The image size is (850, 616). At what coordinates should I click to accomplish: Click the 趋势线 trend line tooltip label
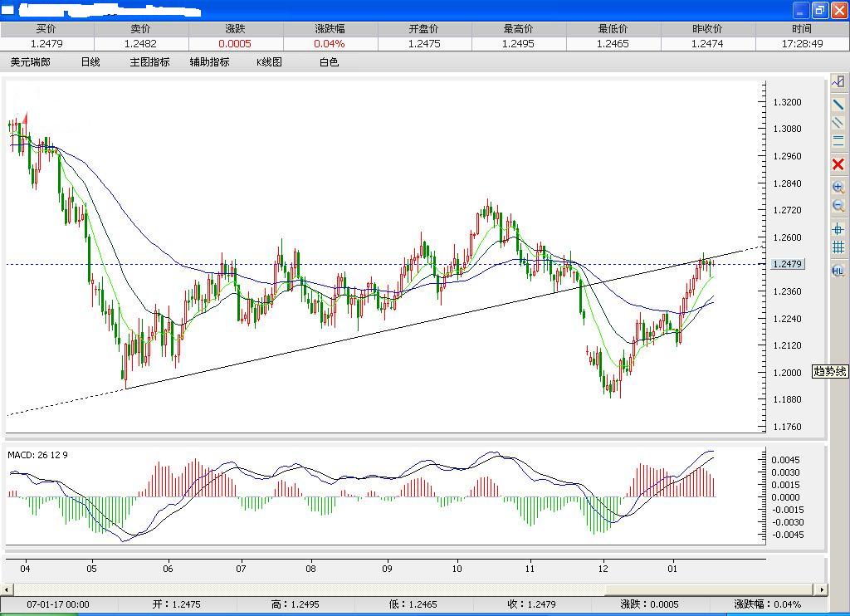(829, 371)
